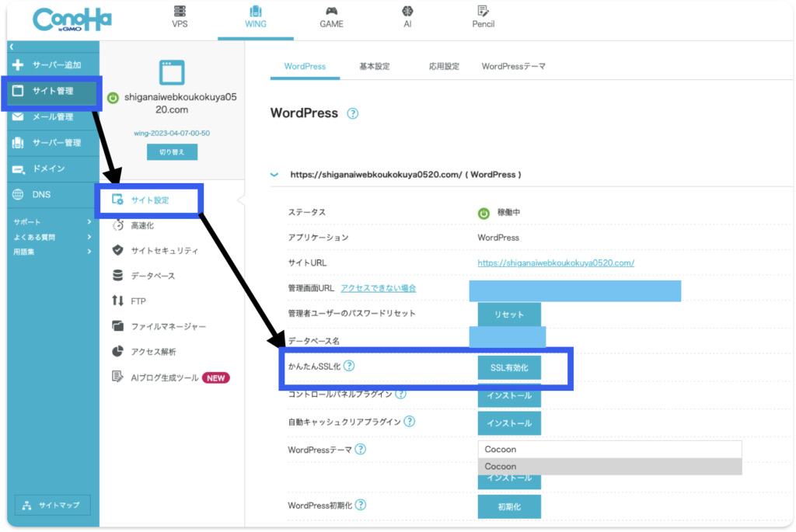Click help icon beside かんたんSSL化
796x532 pixels.
349,366
